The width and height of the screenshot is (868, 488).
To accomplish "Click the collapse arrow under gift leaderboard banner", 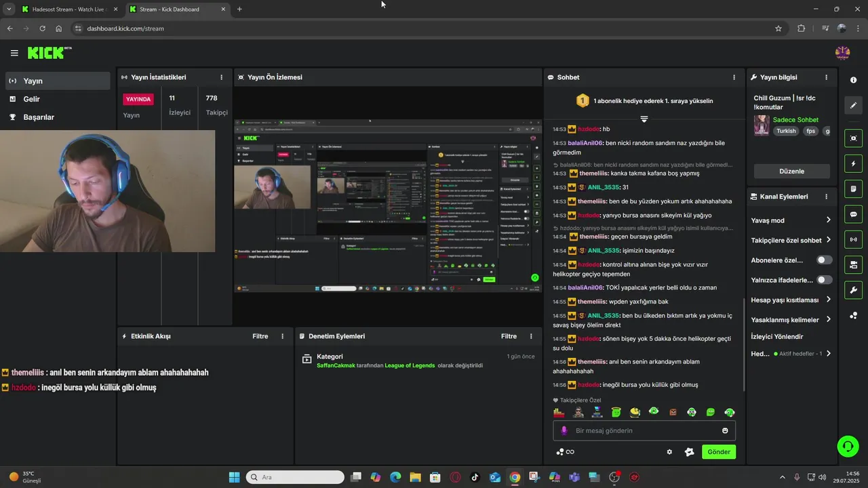I will [x=644, y=119].
